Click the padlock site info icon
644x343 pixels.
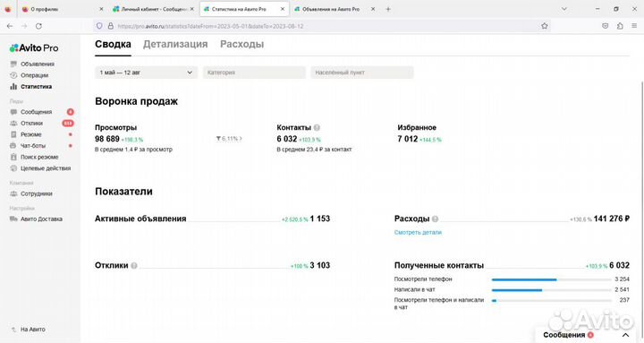point(111,26)
